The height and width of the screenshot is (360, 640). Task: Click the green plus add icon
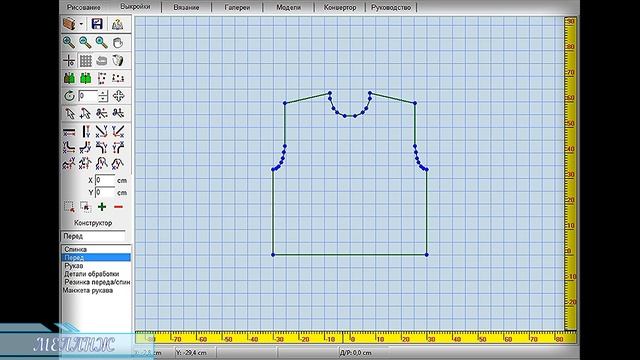point(102,207)
